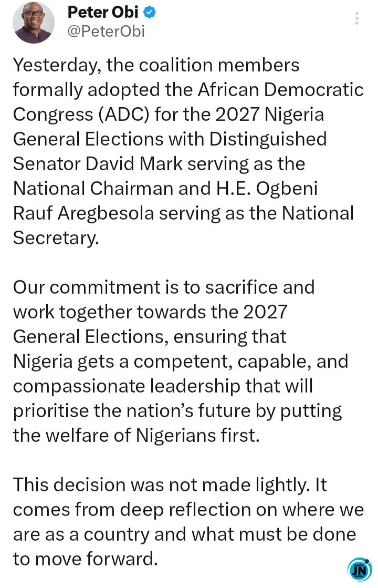The image size is (378, 588).
Task: Open the @PeterObi handle link
Action: (106, 32)
